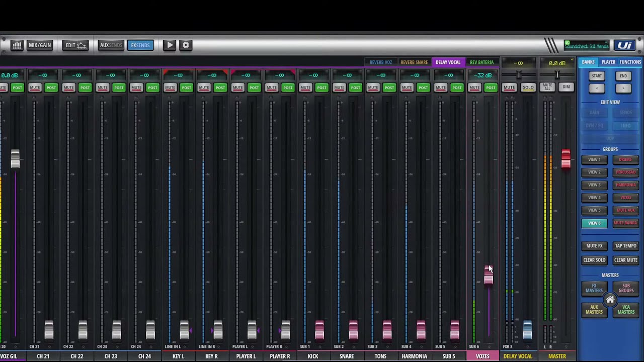
Task: Toggle the DRUMS mute group
Action: pyautogui.click(x=625, y=159)
